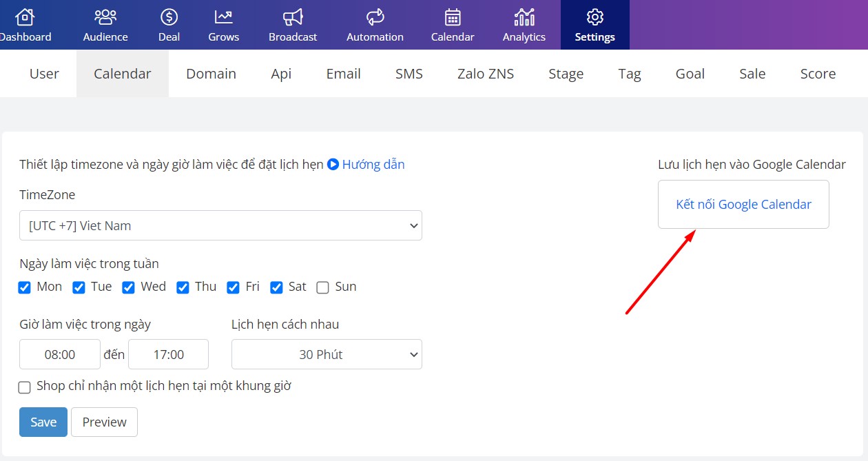Switch to the Stage tab

click(566, 74)
